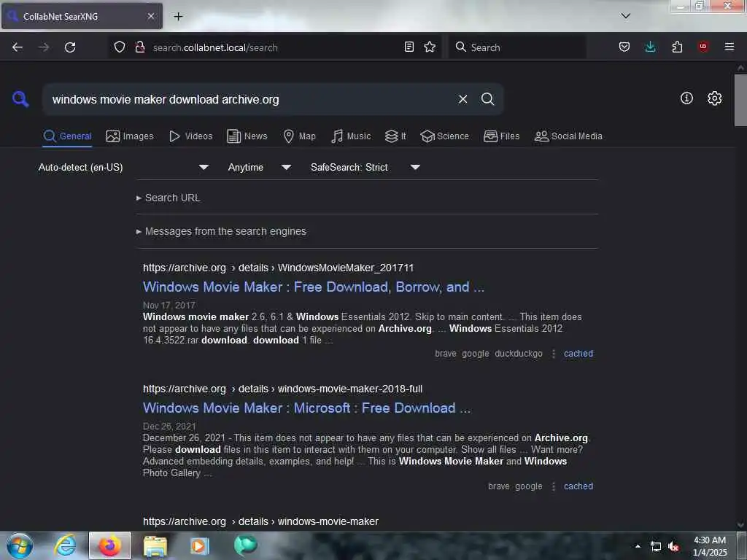Screen dimensions: 747x560
Task: Click archive.org URL of WindowsMovieMaker_201711 result
Action: pos(278,268)
